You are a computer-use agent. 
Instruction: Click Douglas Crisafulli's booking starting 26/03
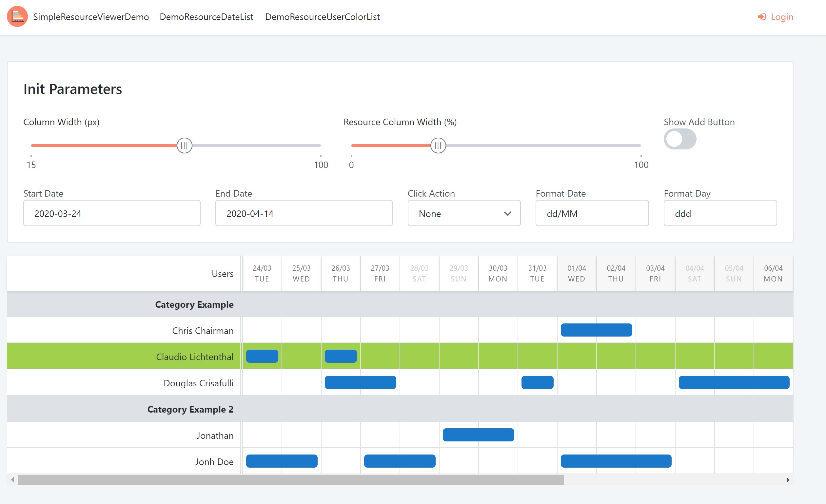tap(360, 382)
